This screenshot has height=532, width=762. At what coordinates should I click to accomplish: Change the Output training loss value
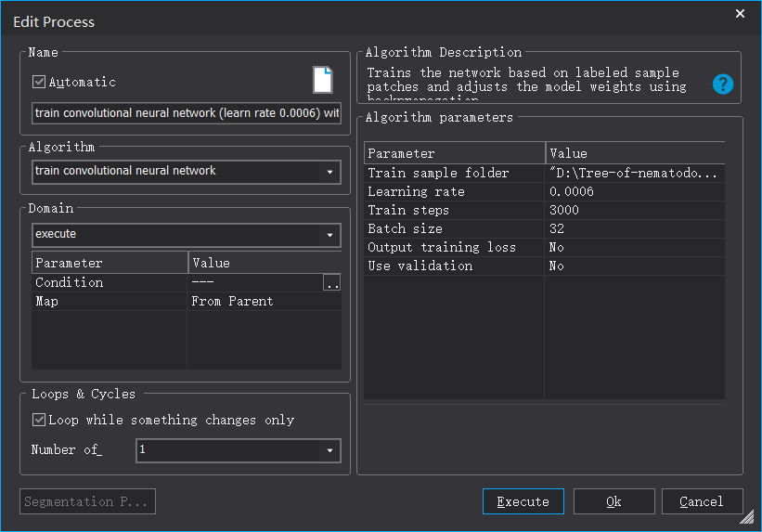click(x=635, y=247)
